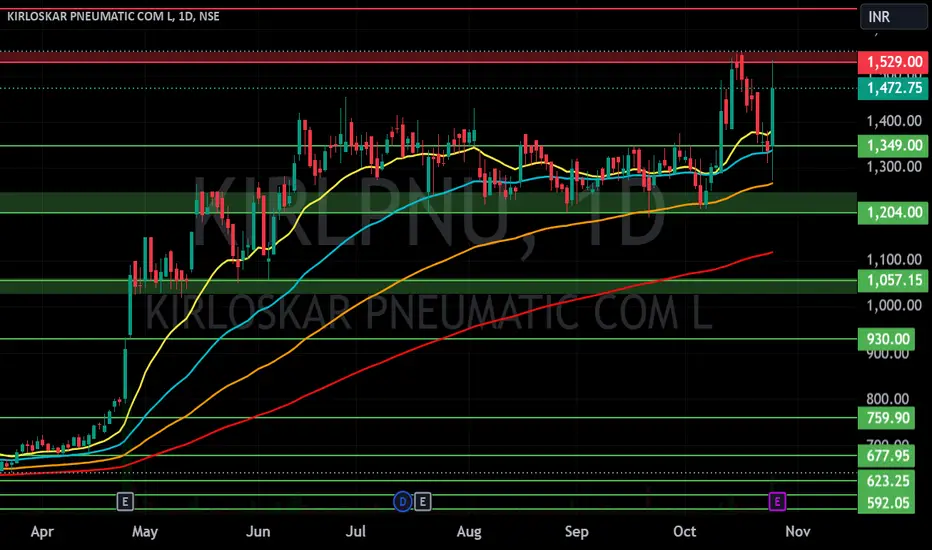This screenshot has height=550, width=932.
Task: Select the 1,349.00 horizontal line label
Action: point(893,145)
